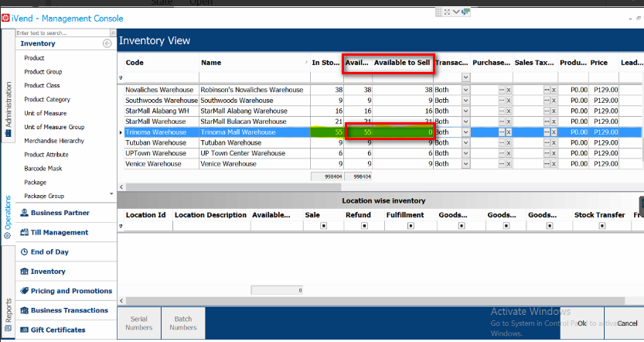This screenshot has height=342, width=644.
Task: Select the UP Town Center Warehouse name cell
Action: coord(254,153)
